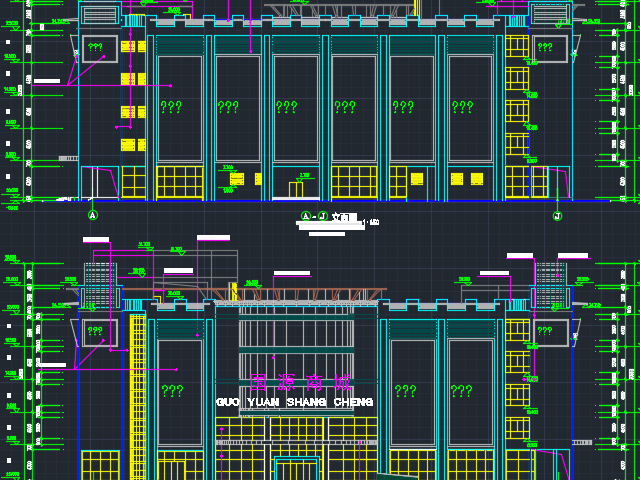This screenshot has height=480, width=640.
Task: Click ??? in lower elevation's left corner box
Action: pyautogui.click(x=95, y=331)
